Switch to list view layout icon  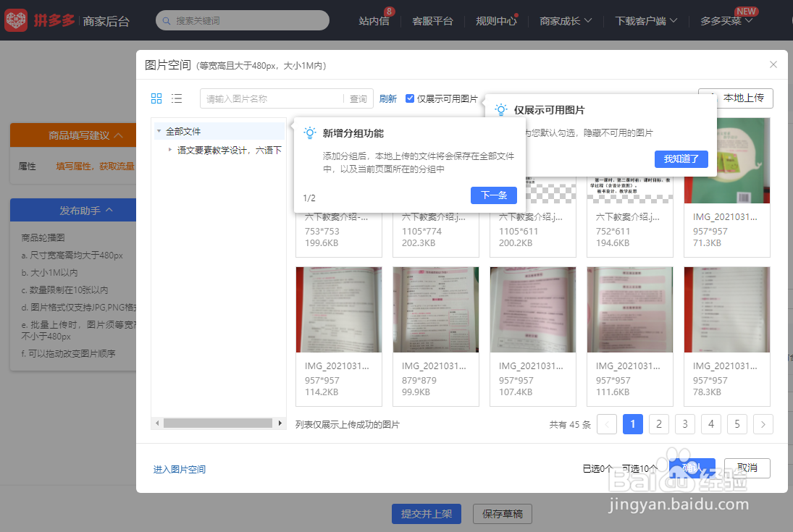[x=177, y=98]
